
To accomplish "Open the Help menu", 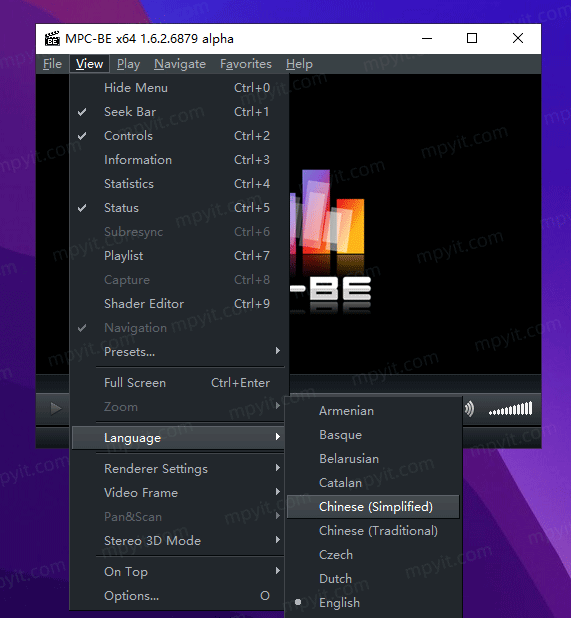I will pyautogui.click(x=299, y=64).
